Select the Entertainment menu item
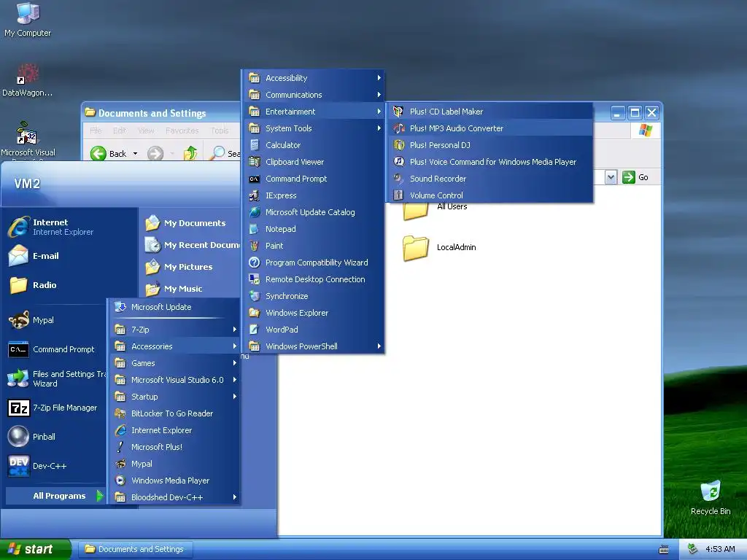This screenshot has height=560, width=747. point(314,112)
